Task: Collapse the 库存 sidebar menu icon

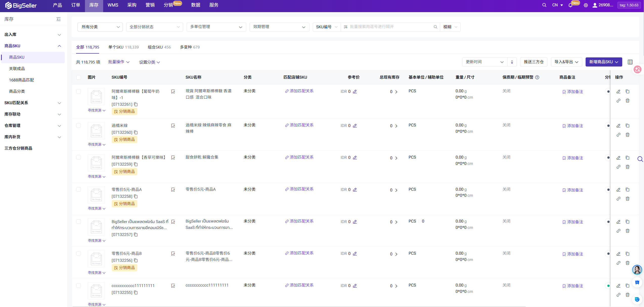Action: [x=58, y=19]
